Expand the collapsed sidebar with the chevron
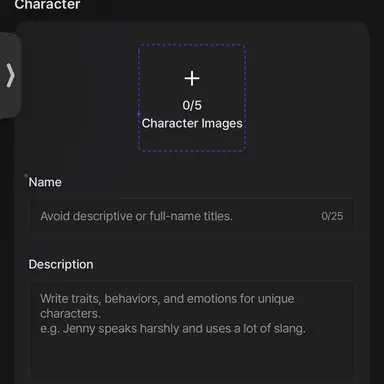384x384 pixels. click(x=10, y=75)
